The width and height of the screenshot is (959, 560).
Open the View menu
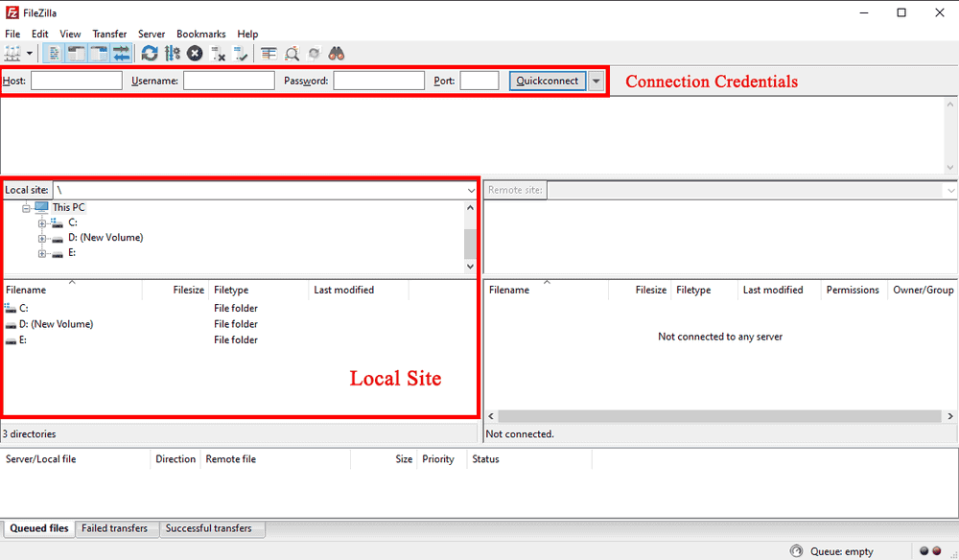coord(70,35)
